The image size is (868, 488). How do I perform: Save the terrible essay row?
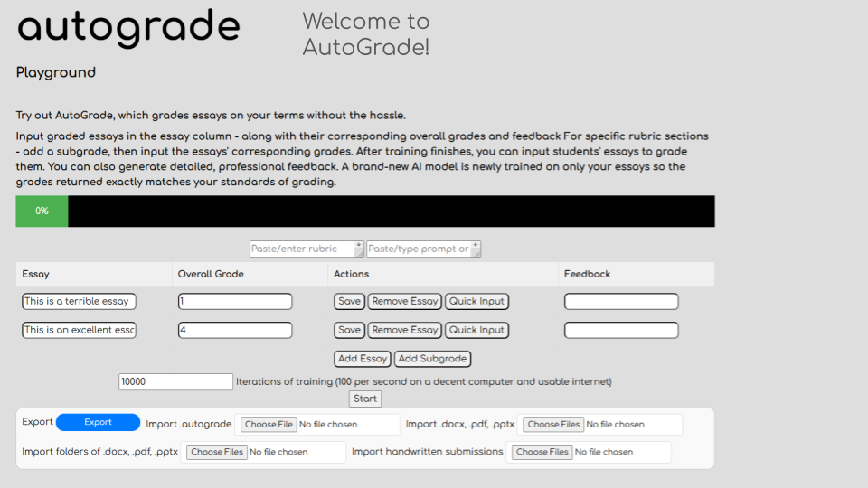pyautogui.click(x=349, y=302)
